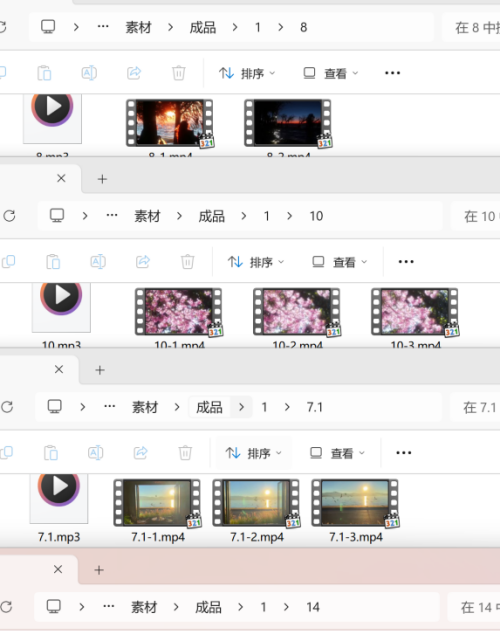This screenshot has height=634, width=501.
Task: Select the 7.1.mp3 audio file
Action: point(59,509)
